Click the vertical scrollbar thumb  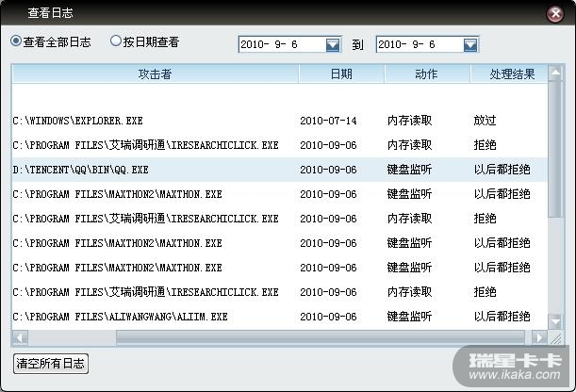(x=555, y=150)
